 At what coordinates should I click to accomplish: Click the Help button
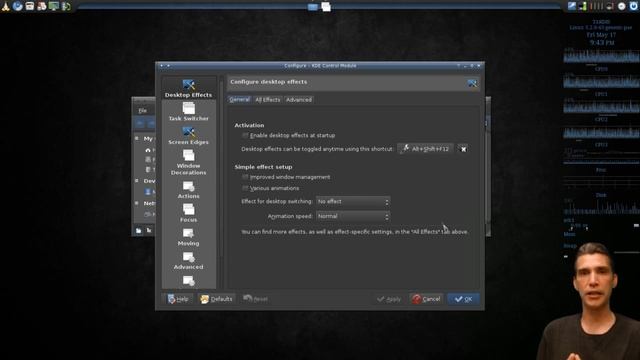pyautogui.click(x=178, y=299)
